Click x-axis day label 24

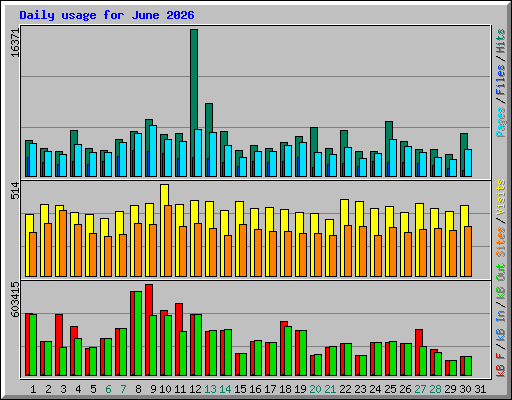click(x=376, y=389)
